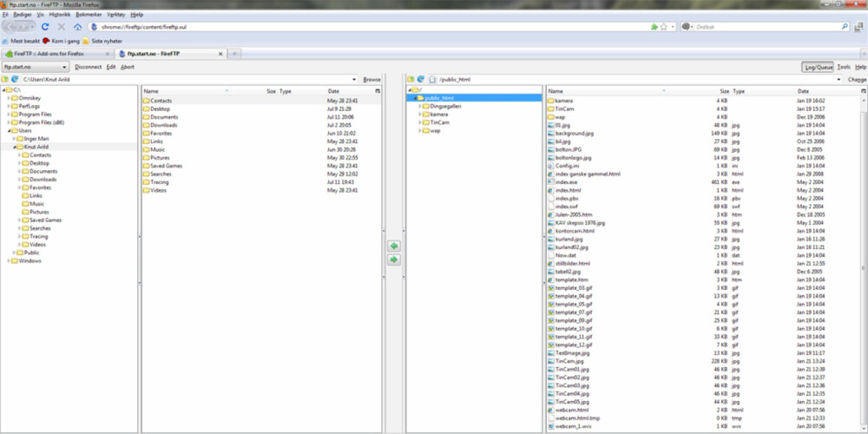The height and width of the screenshot is (434, 868).
Task: Expand Program Files (x86) tree node
Action: point(9,122)
